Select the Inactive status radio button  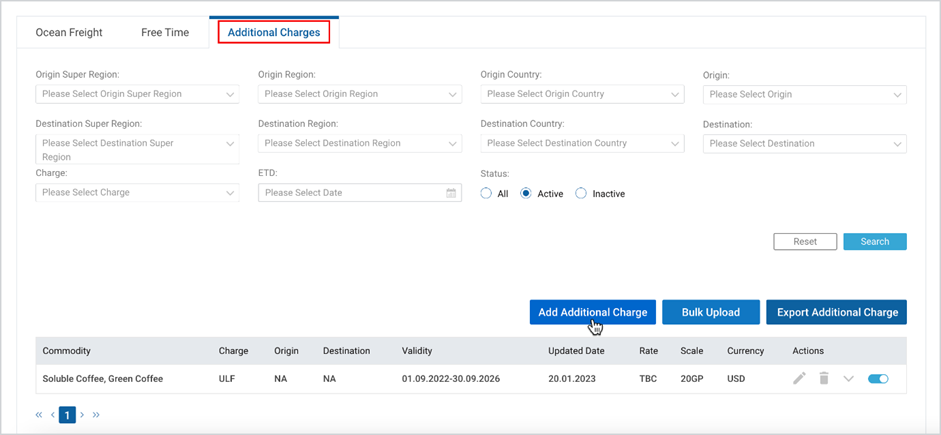click(x=581, y=193)
